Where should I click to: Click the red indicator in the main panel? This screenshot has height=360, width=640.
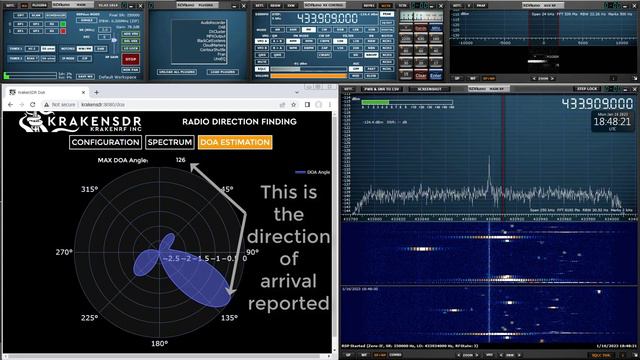pos(63,31)
